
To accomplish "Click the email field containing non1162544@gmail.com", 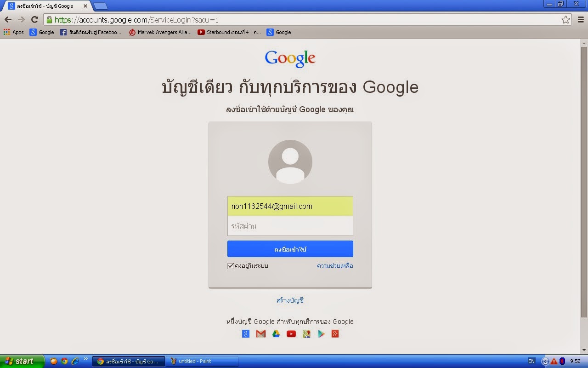I will pyautogui.click(x=290, y=206).
